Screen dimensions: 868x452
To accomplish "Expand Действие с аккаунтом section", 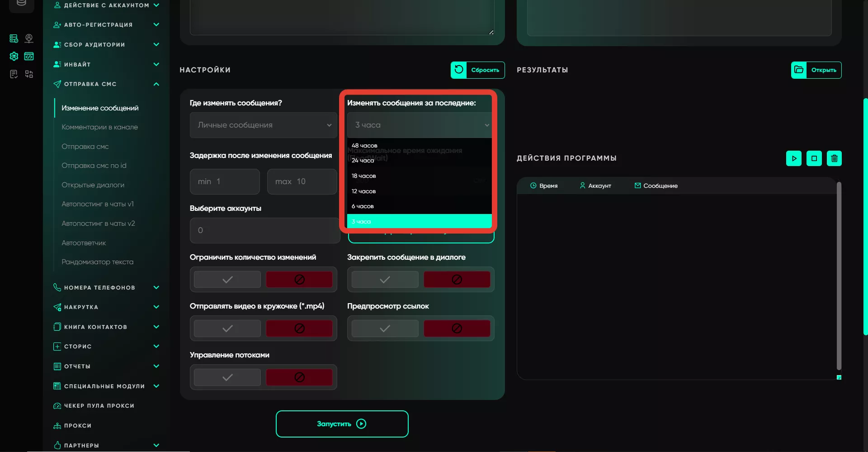I will click(x=156, y=5).
